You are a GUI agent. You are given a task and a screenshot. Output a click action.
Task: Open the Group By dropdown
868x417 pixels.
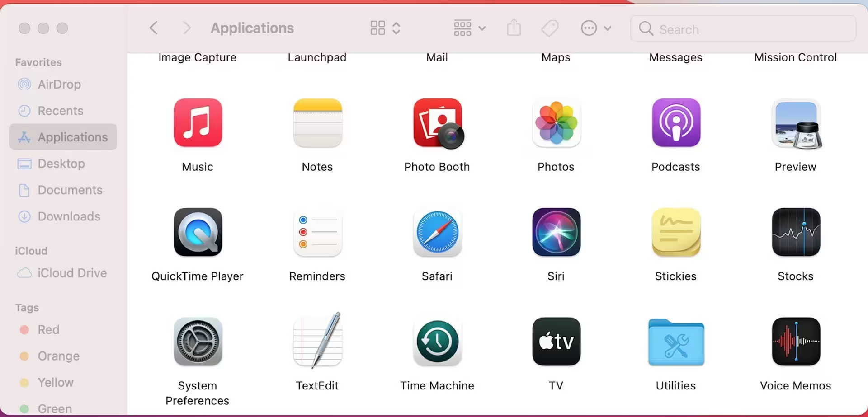pos(470,28)
